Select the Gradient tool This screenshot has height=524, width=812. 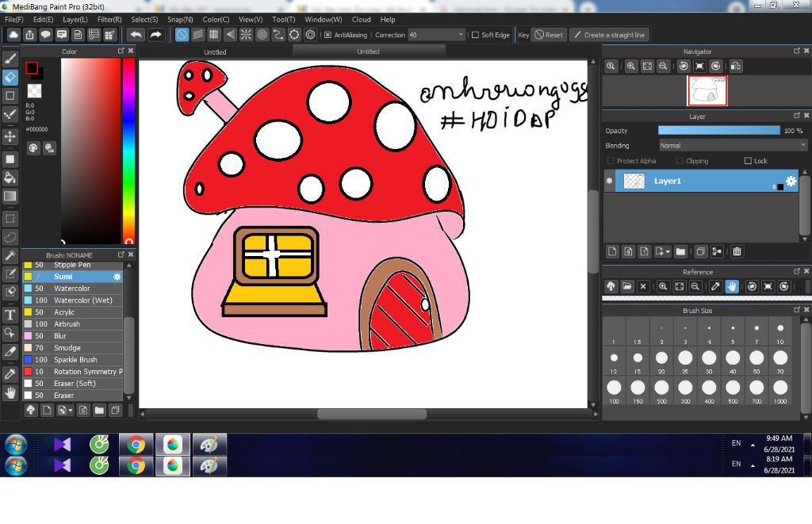tap(10, 197)
